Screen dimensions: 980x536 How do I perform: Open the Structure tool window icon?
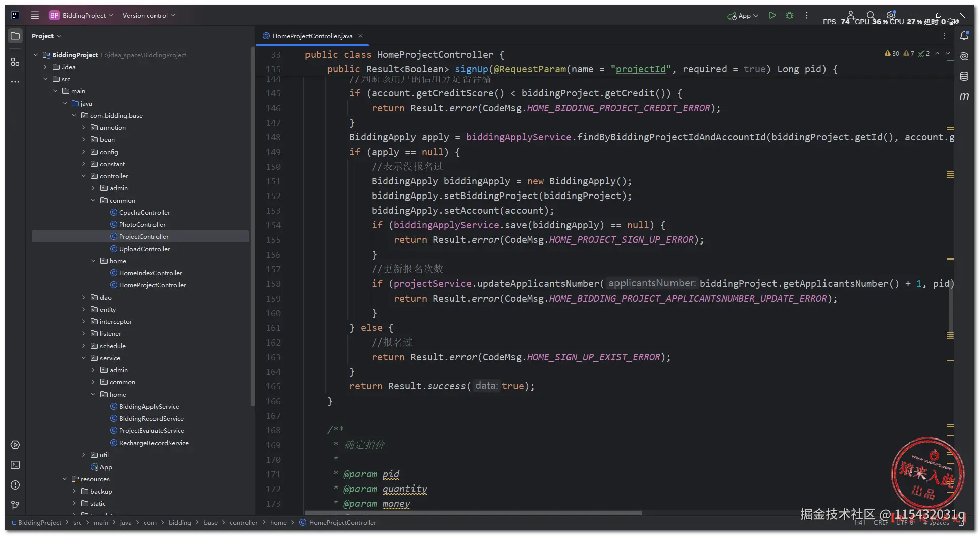(15, 62)
